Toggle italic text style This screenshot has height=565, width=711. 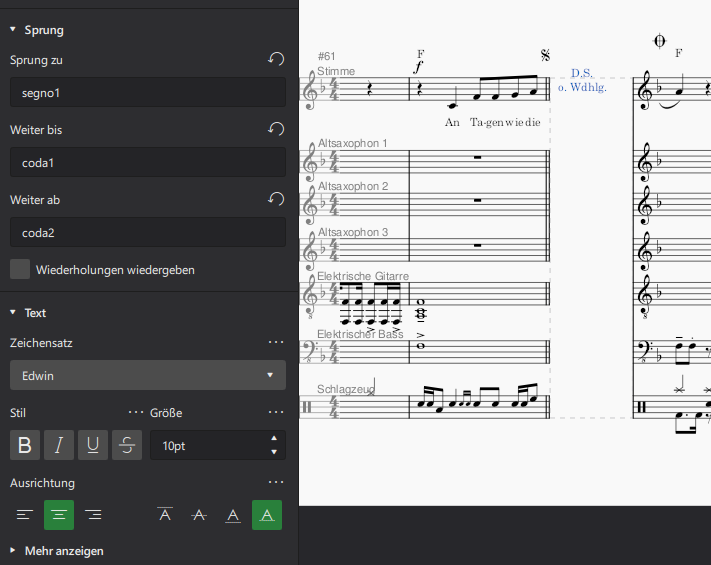[59, 445]
